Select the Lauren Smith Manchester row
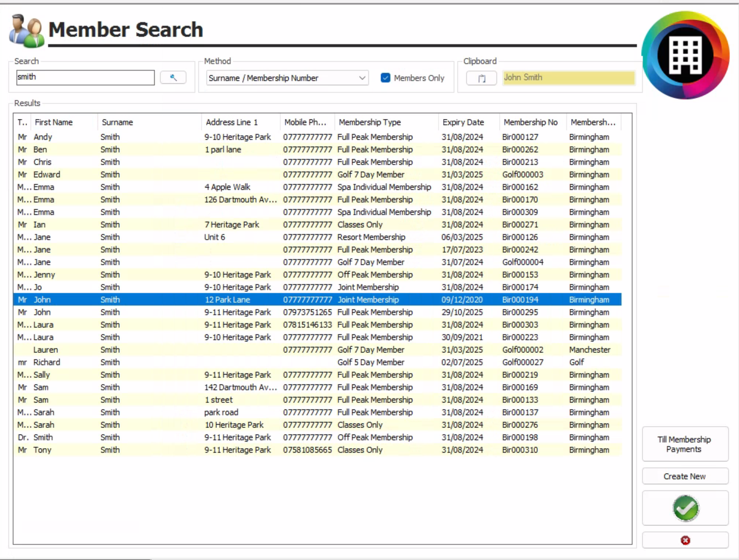Image resolution: width=739 pixels, height=560 pixels. pos(317,350)
